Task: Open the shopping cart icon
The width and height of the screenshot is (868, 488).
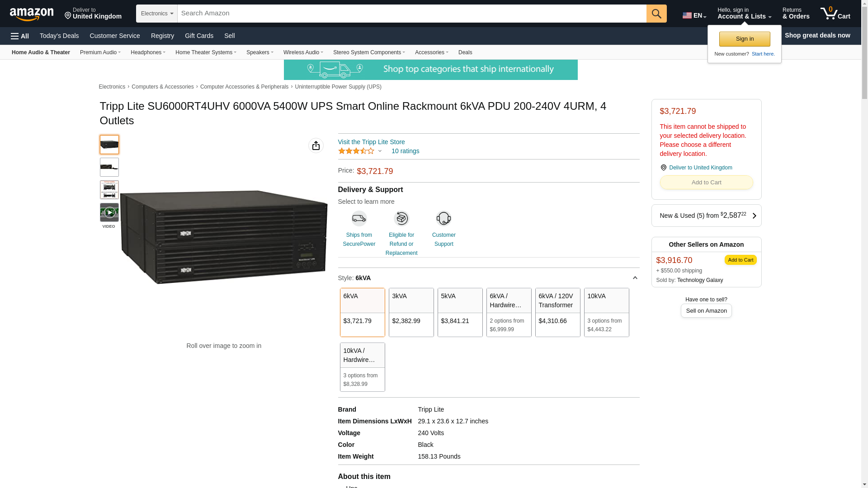Action: (x=835, y=14)
